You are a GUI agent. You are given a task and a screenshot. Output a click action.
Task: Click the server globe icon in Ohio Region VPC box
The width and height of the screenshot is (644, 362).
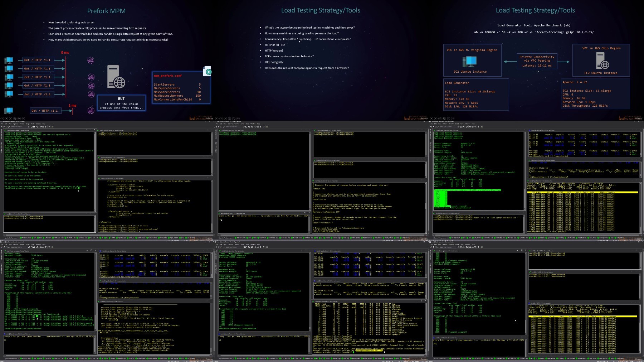coord(602,61)
